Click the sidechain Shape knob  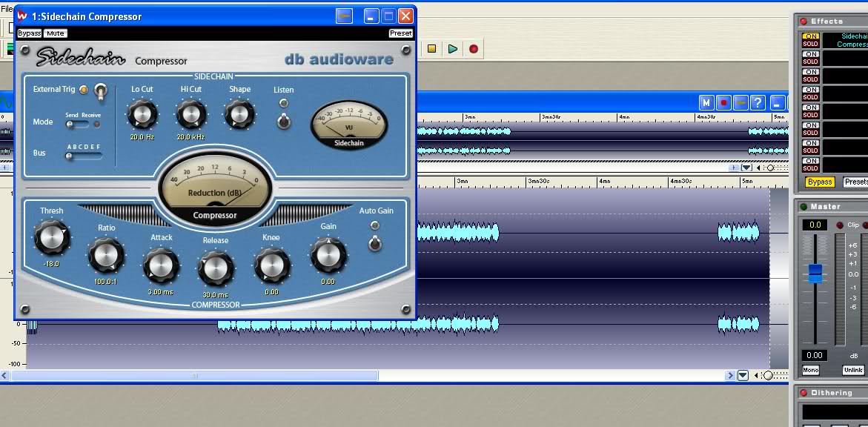tap(239, 115)
